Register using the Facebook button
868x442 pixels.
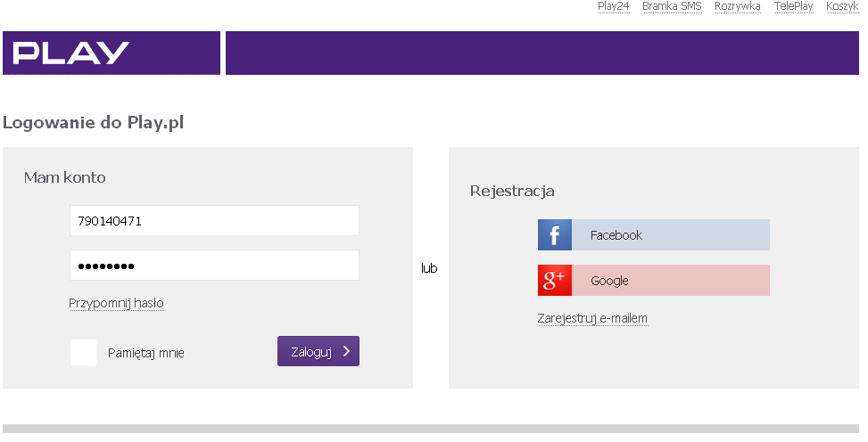[x=654, y=234]
